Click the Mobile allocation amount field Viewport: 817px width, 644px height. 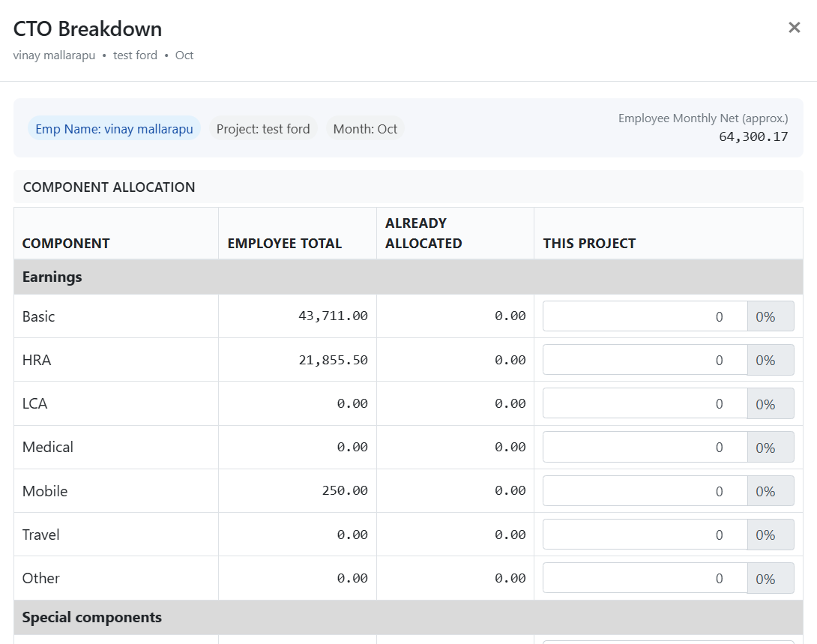point(645,491)
